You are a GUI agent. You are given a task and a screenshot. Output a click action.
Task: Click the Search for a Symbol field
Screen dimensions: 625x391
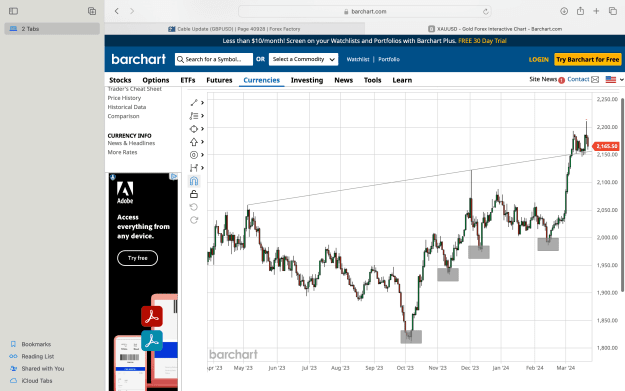click(x=214, y=59)
